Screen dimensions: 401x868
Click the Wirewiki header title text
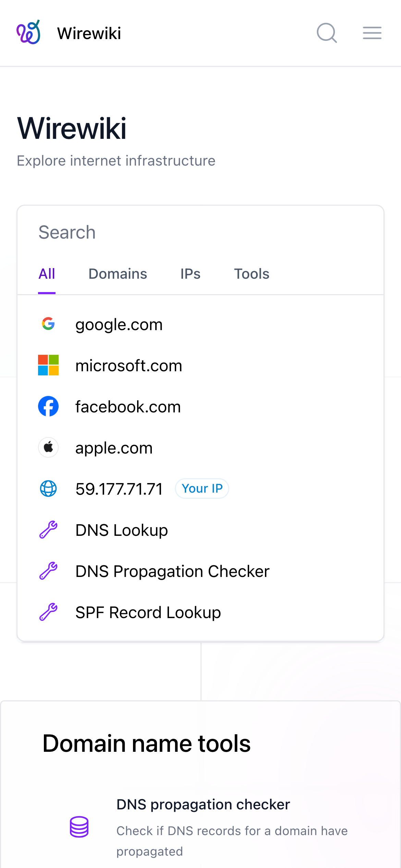click(x=89, y=33)
